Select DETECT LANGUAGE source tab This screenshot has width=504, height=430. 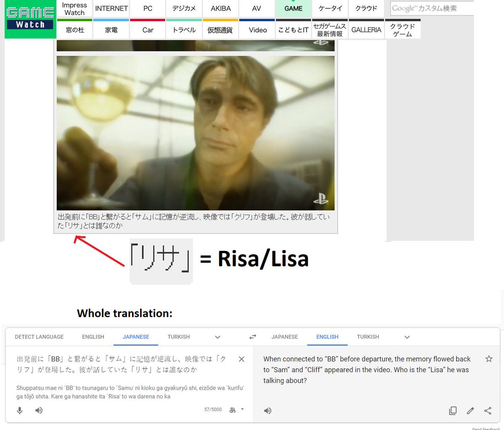pos(39,337)
